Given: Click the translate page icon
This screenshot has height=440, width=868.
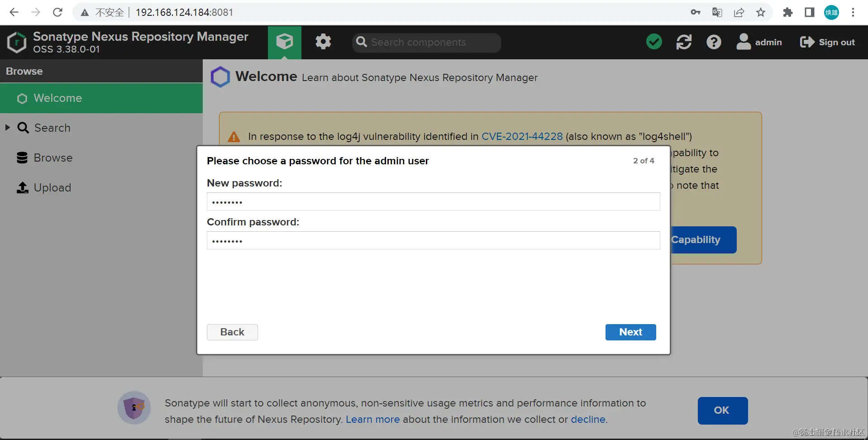Looking at the screenshot, I should (x=717, y=12).
